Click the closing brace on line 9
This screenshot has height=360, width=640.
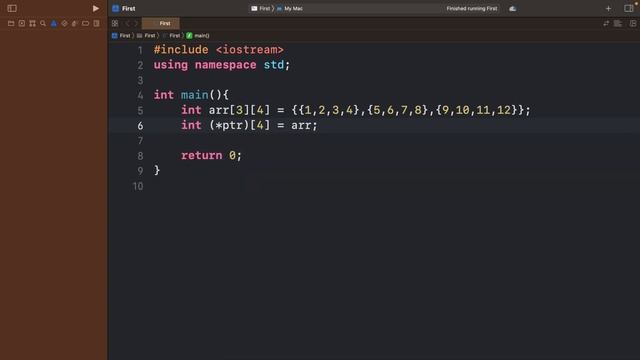[157, 170]
